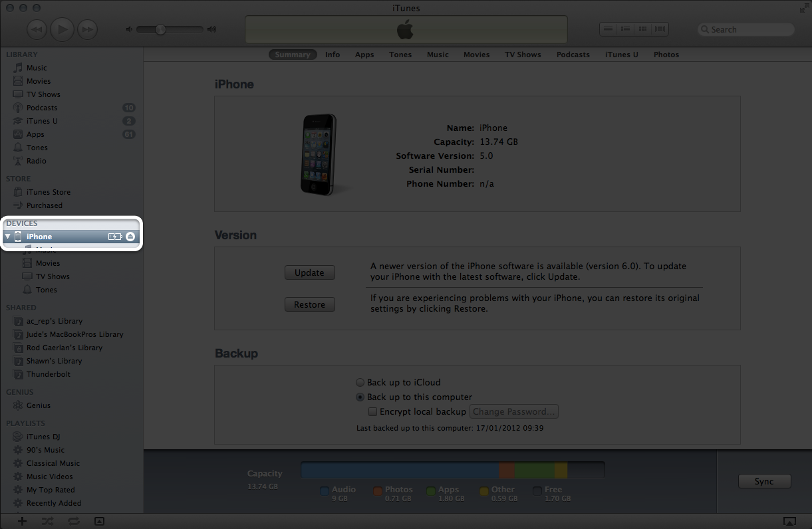Start playback with the Play button

pyautogui.click(x=62, y=29)
